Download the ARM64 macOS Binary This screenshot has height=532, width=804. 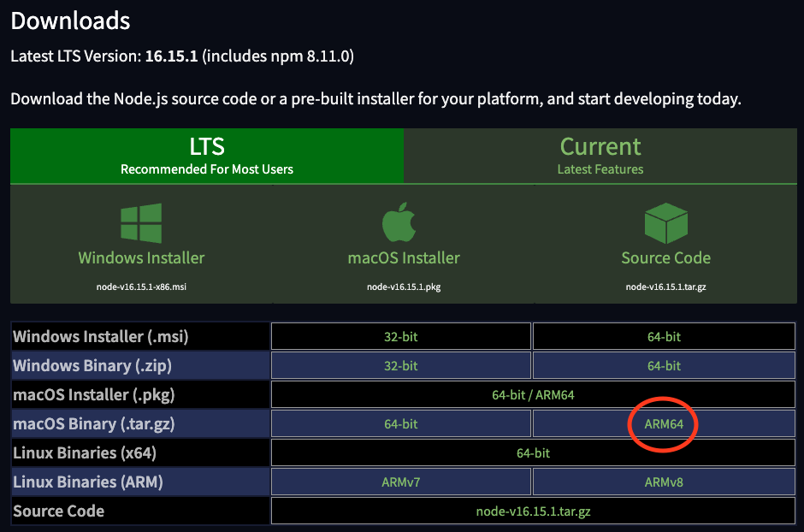point(664,424)
